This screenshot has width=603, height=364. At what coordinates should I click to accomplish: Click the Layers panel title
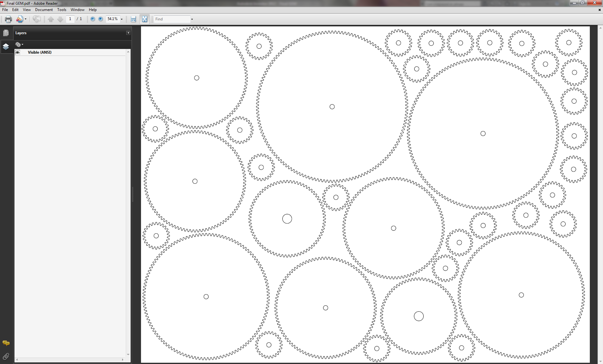pyautogui.click(x=21, y=33)
